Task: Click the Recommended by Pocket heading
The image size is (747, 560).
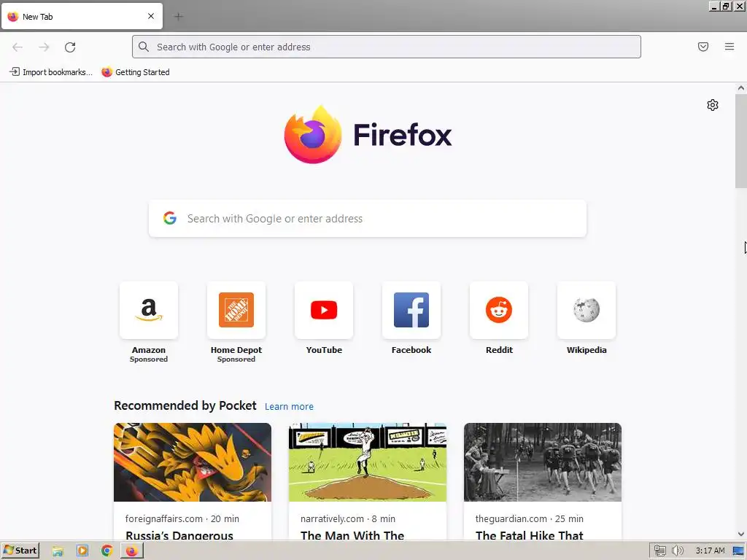Action: (185, 405)
